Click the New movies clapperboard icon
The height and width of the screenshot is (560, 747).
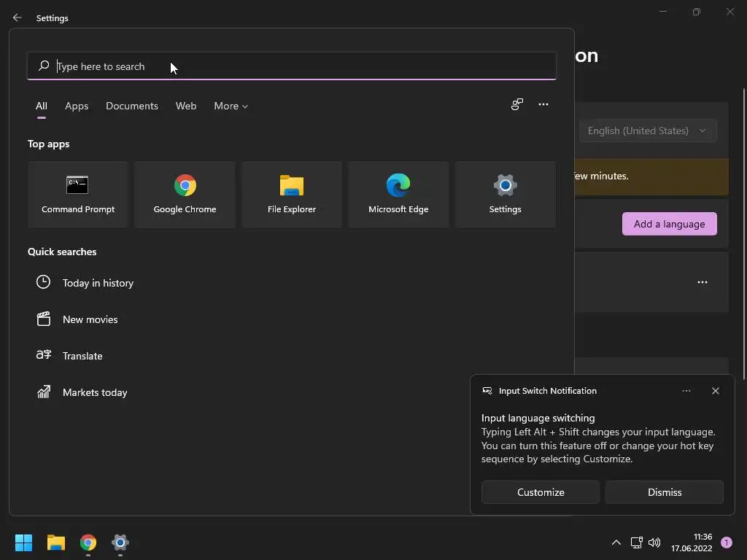pos(43,319)
